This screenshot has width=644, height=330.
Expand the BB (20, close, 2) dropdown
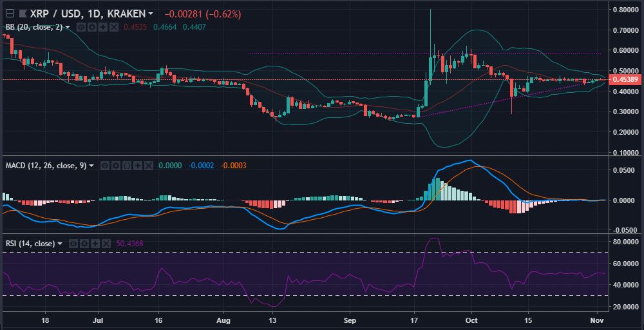[68, 27]
